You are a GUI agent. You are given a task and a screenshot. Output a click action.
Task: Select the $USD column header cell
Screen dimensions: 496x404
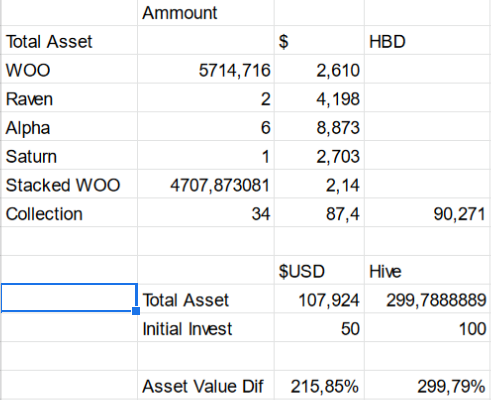click(319, 270)
